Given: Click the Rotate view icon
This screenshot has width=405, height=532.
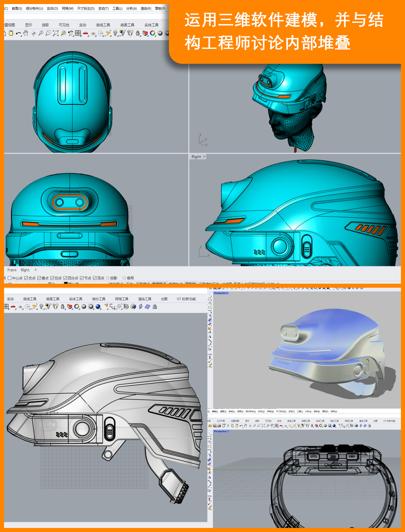Looking at the screenshot, I should (33, 33).
